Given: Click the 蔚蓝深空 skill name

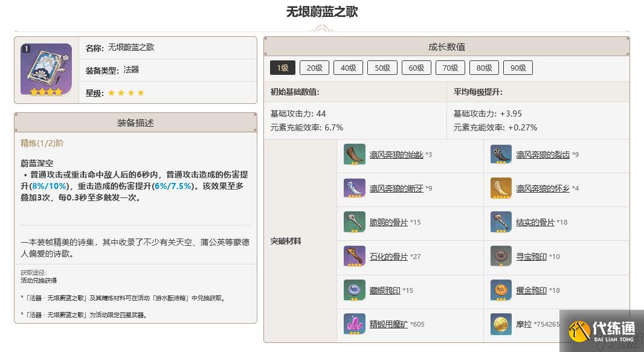Looking at the screenshot, I should (x=37, y=163).
